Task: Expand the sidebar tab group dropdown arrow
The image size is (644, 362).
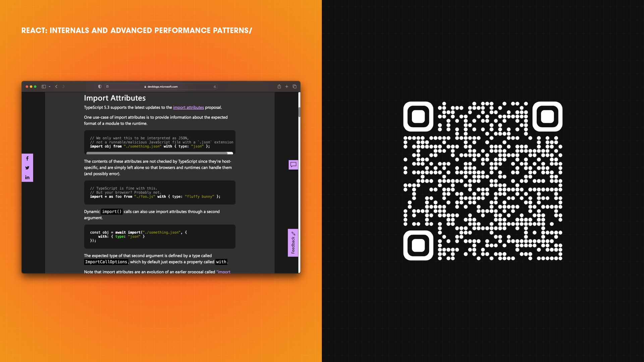Action: [50, 86]
